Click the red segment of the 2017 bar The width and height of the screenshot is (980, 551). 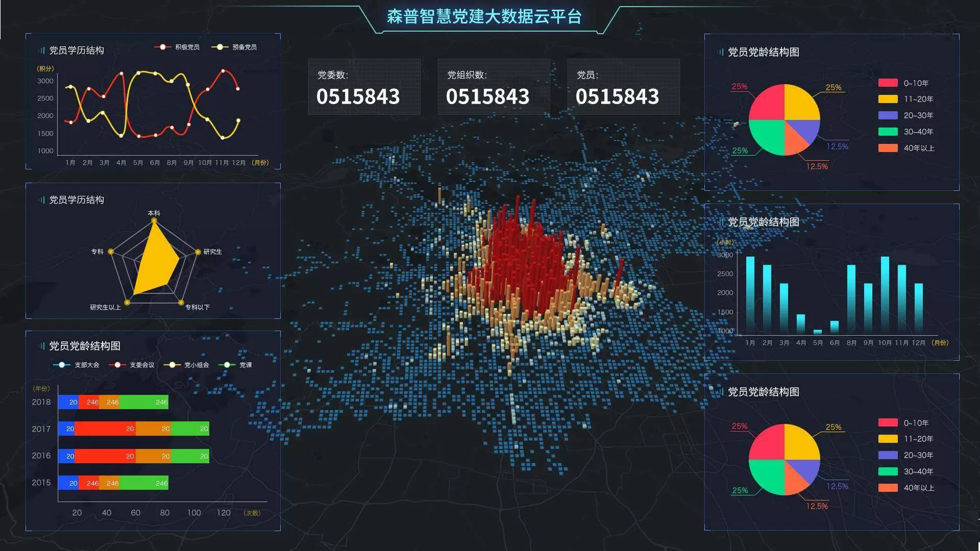(105, 429)
